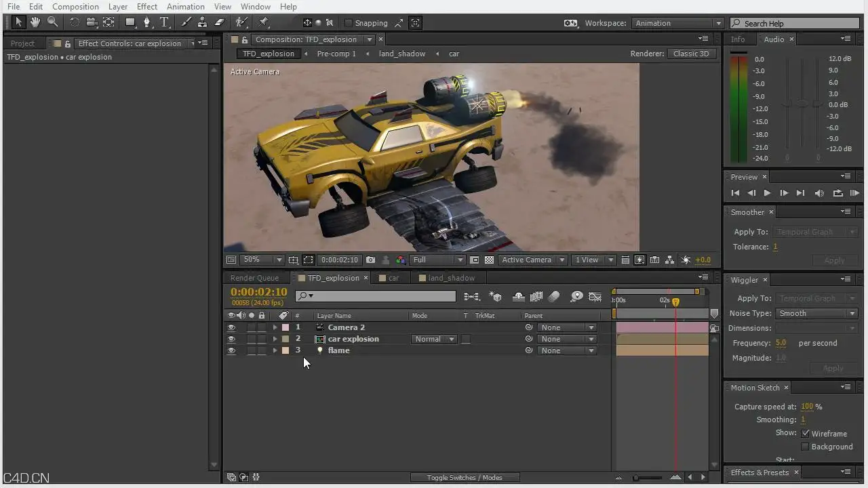
Task: Uncheck Wireframe in Motion Sketch
Action: pyautogui.click(x=806, y=434)
